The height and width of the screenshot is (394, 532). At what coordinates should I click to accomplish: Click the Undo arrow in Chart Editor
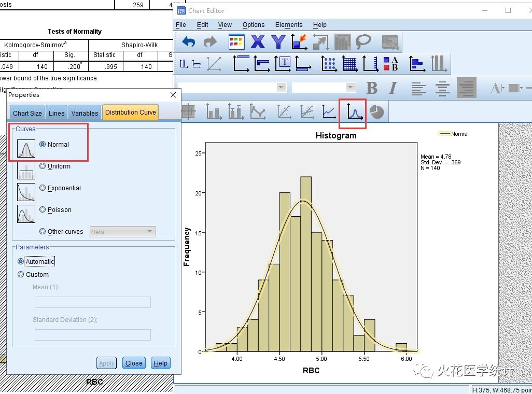[x=189, y=42]
